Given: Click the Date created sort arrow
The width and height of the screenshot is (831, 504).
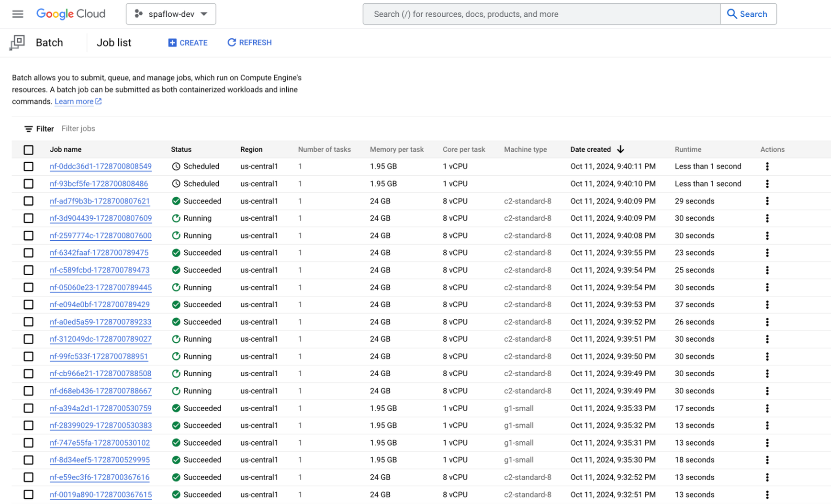Looking at the screenshot, I should pos(620,149).
